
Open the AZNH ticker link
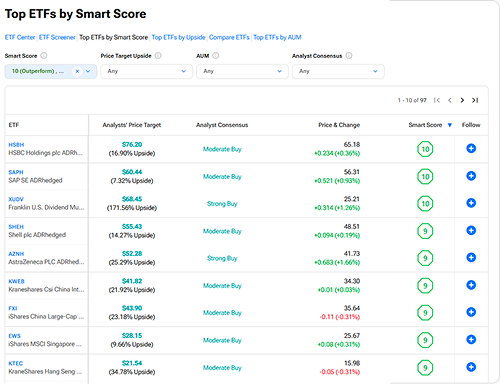click(x=16, y=254)
